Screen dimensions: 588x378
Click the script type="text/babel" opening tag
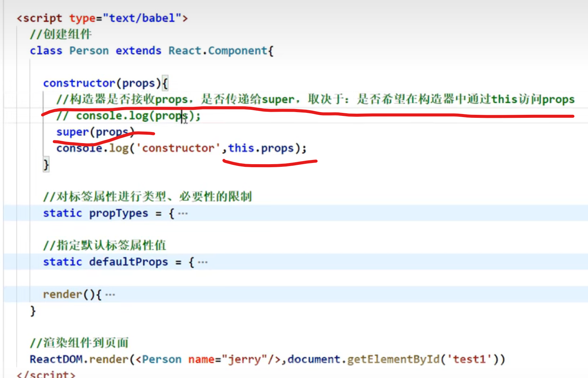102,18
